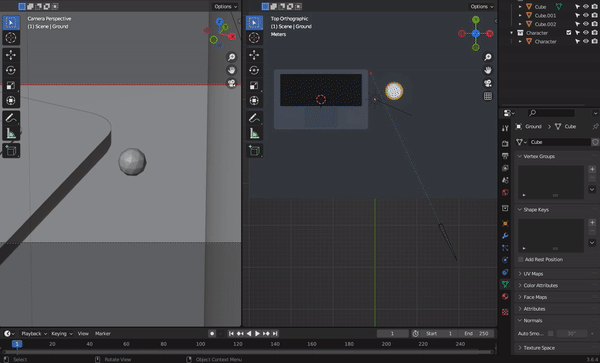The height and width of the screenshot is (363, 600).
Task: Play the animation forward
Action: point(257,334)
